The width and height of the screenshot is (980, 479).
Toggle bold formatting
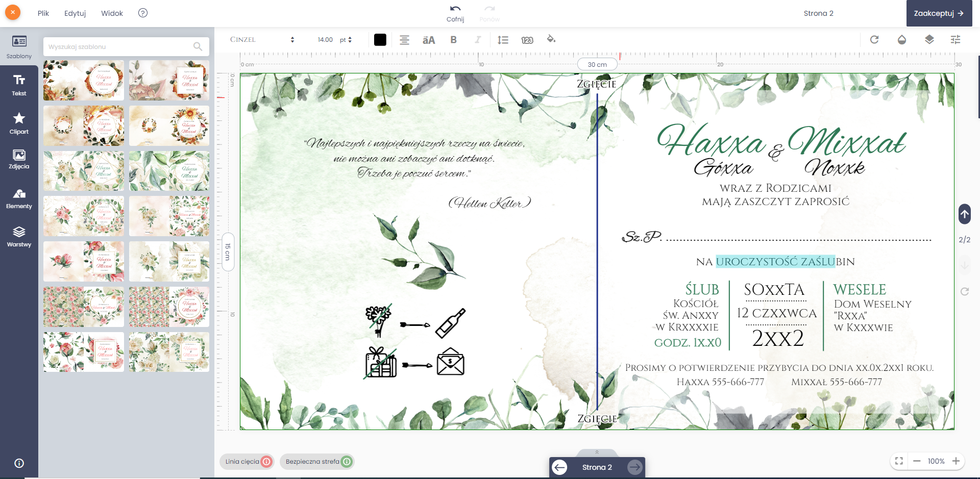click(453, 40)
